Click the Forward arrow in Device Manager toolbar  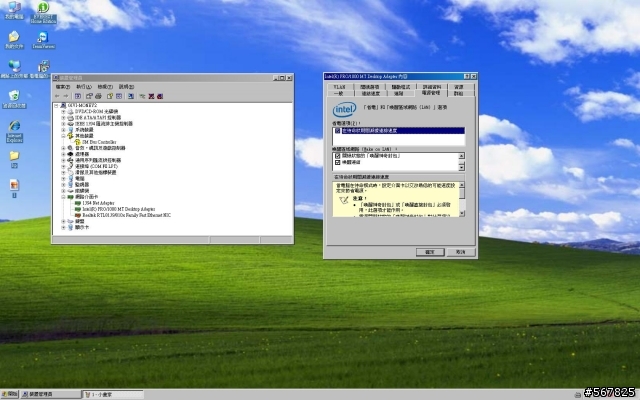[x=66, y=96]
